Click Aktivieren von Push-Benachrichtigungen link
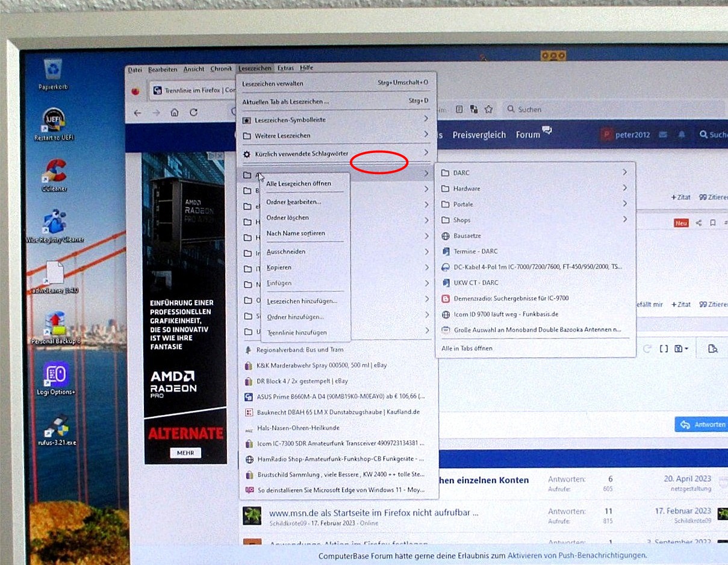This screenshot has width=728, height=565. point(577,555)
